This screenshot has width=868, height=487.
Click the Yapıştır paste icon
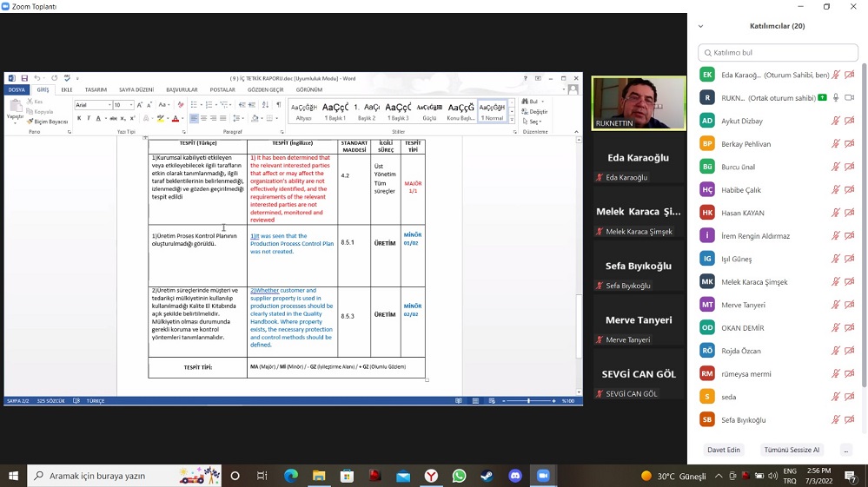point(16,109)
